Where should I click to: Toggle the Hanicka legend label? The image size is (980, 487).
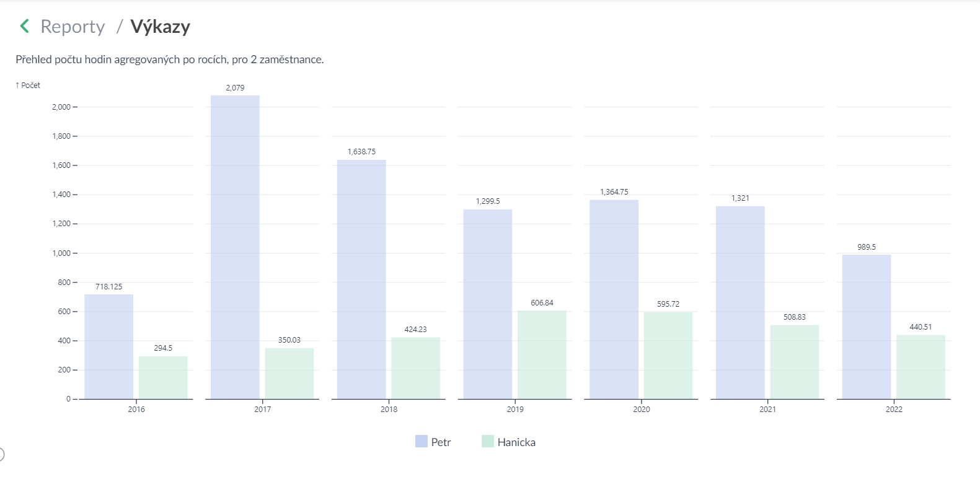click(516, 442)
